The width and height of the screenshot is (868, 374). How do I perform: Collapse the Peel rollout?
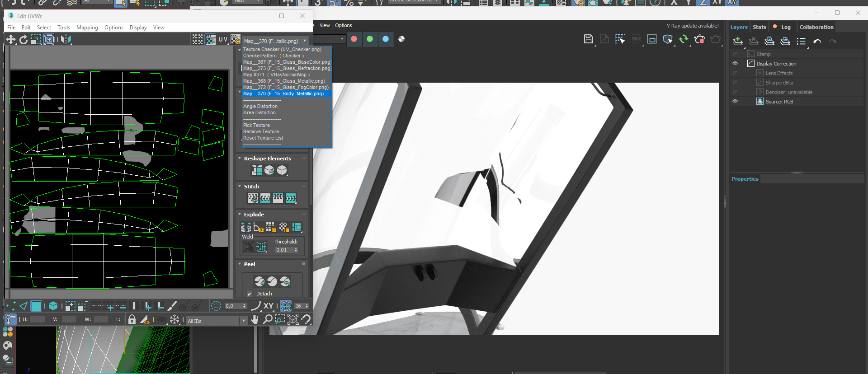pyautogui.click(x=240, y=264)
